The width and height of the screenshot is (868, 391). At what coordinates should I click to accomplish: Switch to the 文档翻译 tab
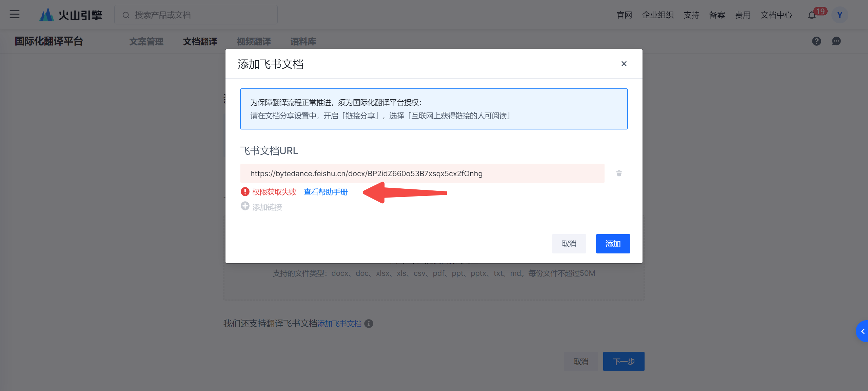click(200, 41)
